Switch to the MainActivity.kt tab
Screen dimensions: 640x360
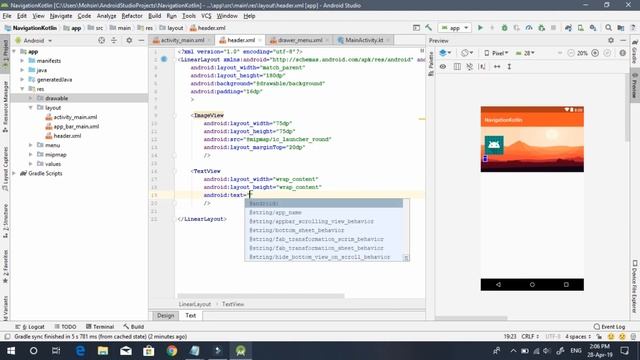(363, 40)
